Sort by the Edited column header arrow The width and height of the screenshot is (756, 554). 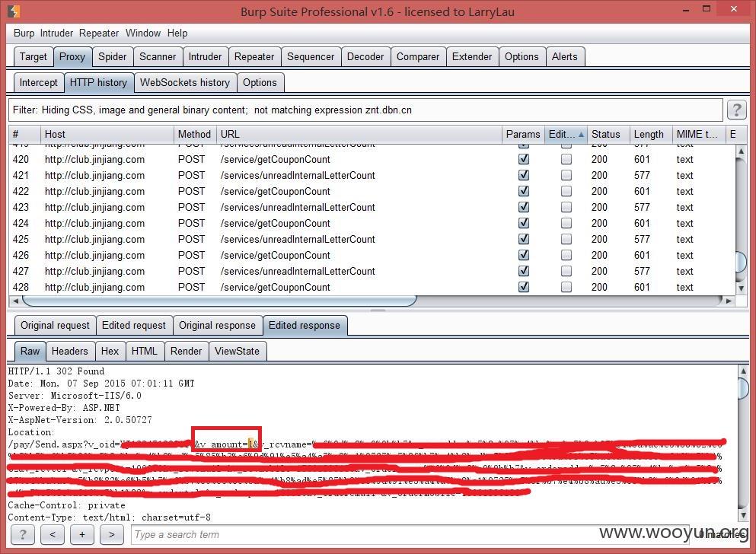point(581,135)
